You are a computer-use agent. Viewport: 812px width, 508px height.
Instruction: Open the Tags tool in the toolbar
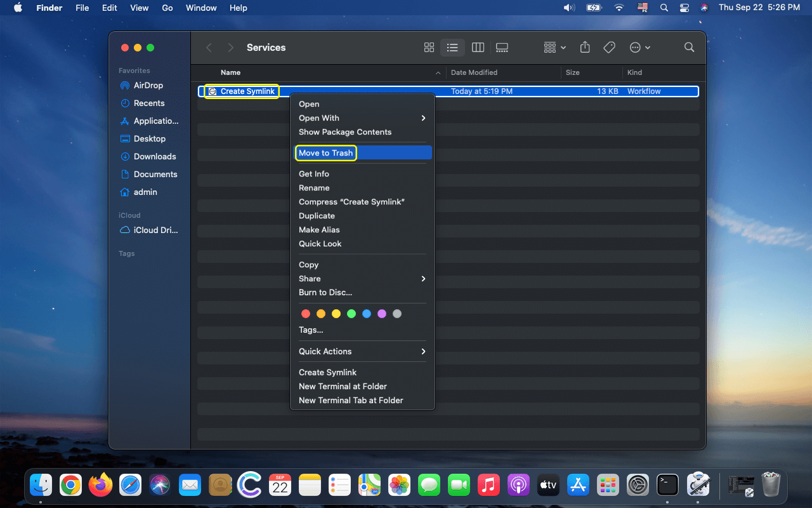pos(608,47)
